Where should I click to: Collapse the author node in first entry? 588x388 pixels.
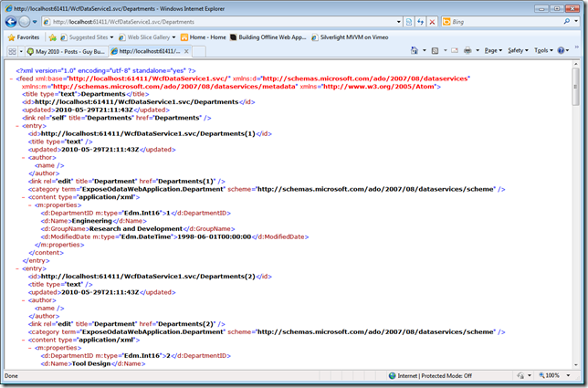point(24,158)
